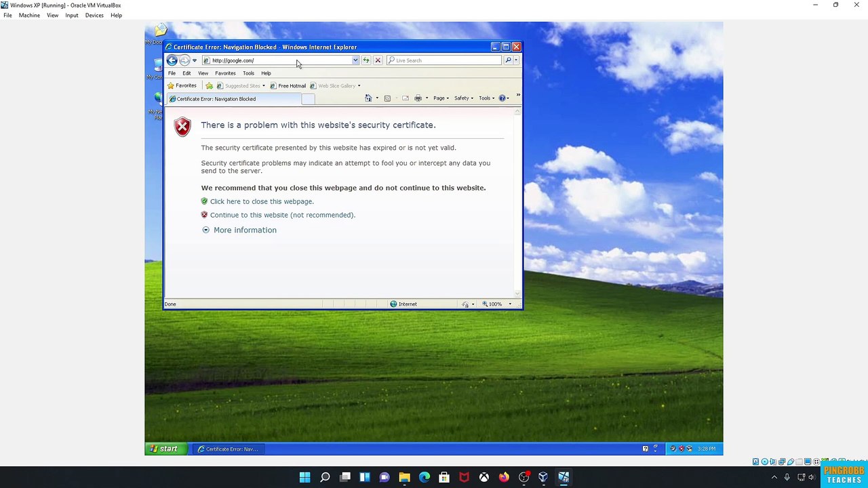Select Certificate Error: Navigation Blocked tab
The height and width of the screenshot is (488, 868).
(233, 99)
